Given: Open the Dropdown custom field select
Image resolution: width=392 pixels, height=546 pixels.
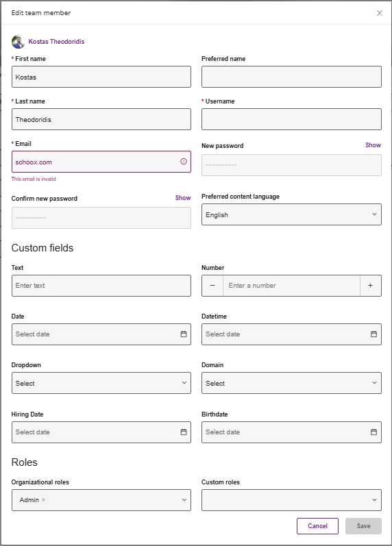Looking at the screenshot, I should click(101, 383).
